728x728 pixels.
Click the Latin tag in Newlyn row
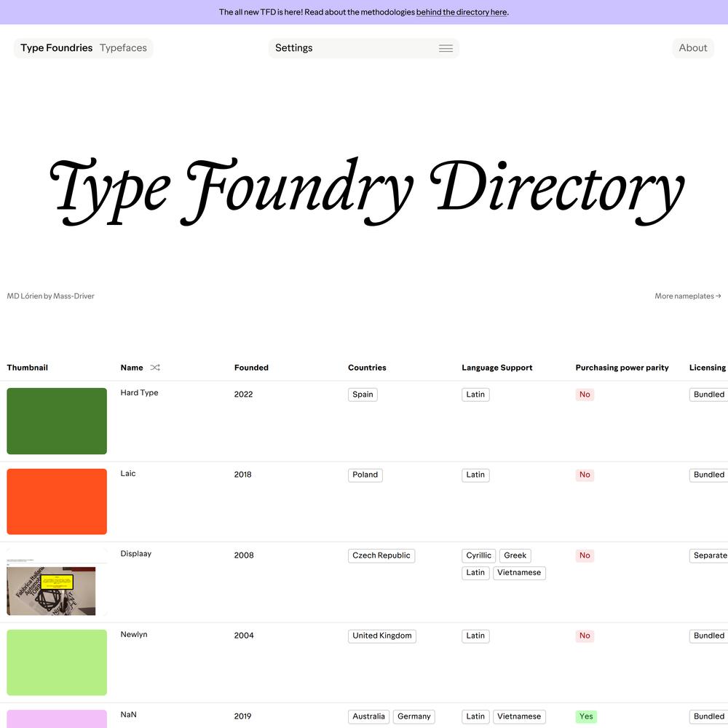tap(475, 636)
